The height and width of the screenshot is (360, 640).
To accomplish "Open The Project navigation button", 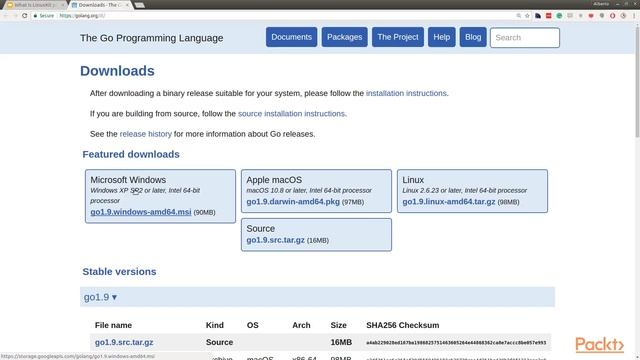I will [x=398, y=37].
